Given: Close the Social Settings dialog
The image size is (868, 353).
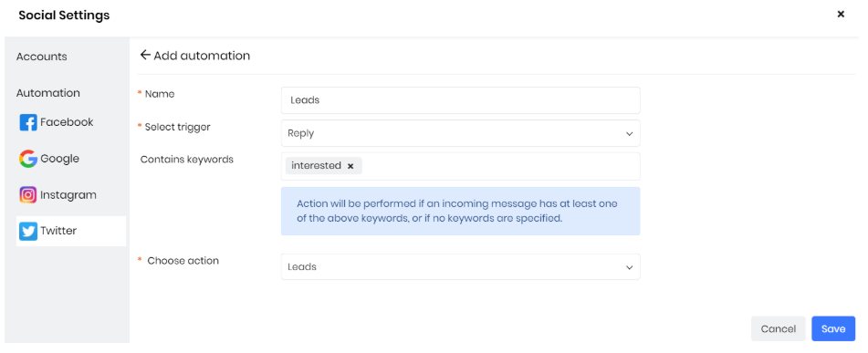Looking at the screenshot, I should (x=841, y=15).
